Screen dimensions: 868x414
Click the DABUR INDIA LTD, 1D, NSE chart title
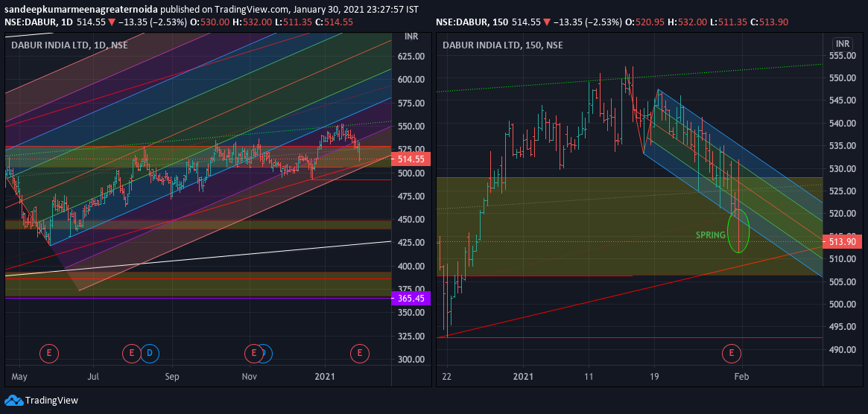(70, 45)
